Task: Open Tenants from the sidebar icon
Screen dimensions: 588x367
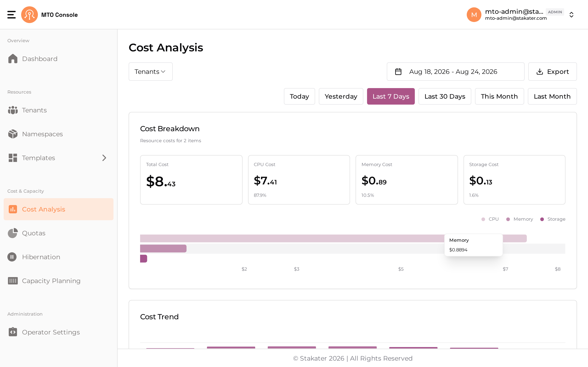Action: click(x=13, y=110)
